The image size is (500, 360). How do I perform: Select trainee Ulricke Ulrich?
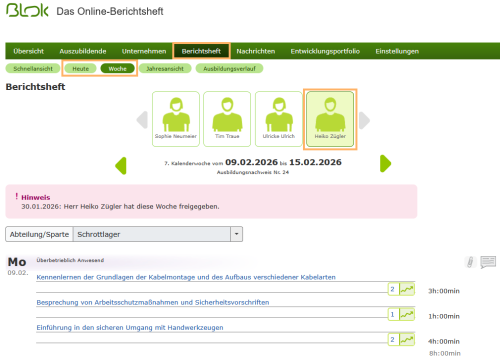[x=279, y=119]
